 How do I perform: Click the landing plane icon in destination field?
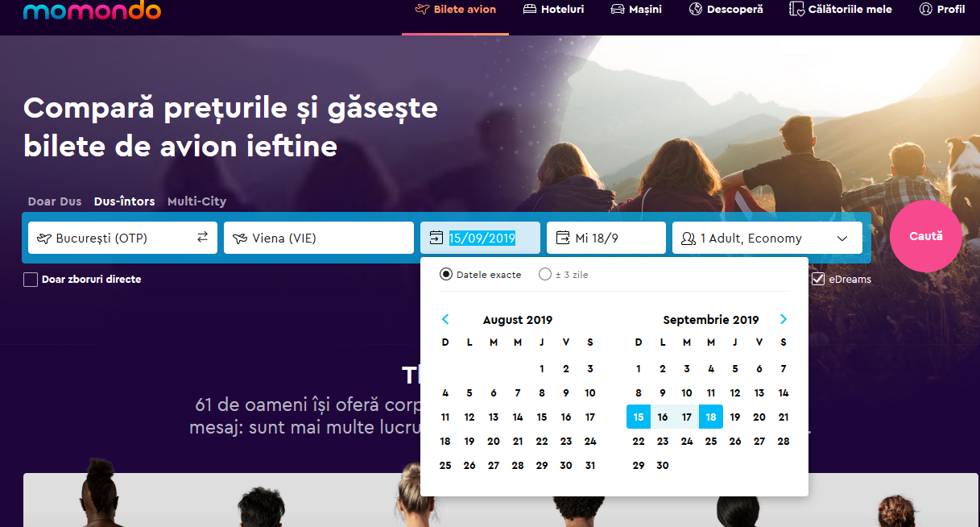tap(240, 239)
